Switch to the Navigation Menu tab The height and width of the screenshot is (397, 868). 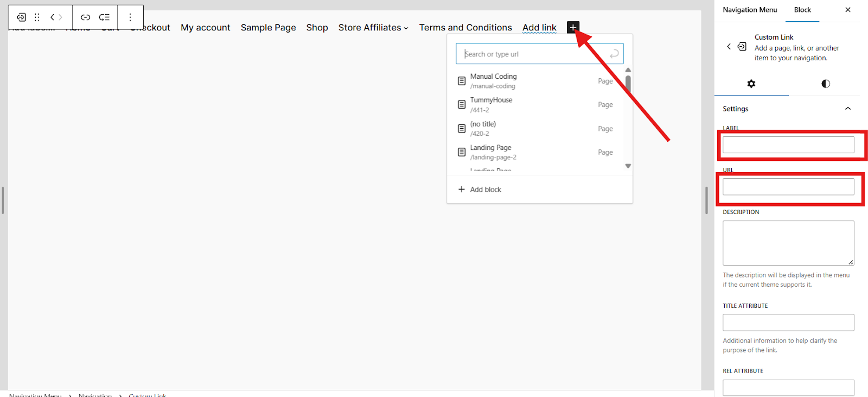750,10
